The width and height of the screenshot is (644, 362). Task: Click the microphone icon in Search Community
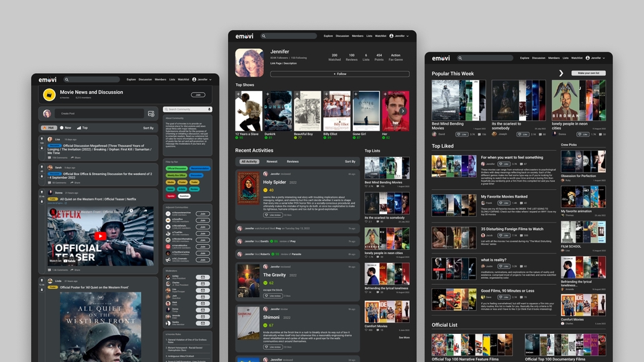click(209, 109)
